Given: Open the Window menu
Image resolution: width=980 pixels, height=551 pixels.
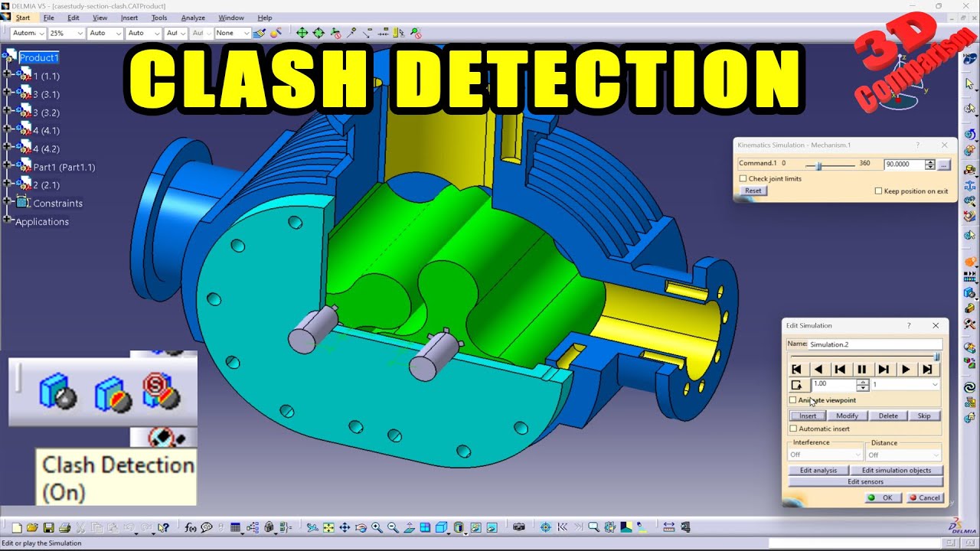Looking at the screenshot, I should point(231,18).
